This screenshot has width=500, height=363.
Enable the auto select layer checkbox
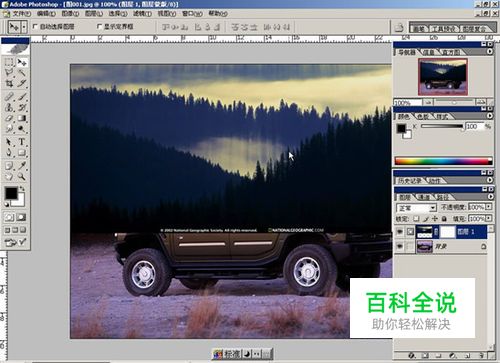(x=35, y=26)
